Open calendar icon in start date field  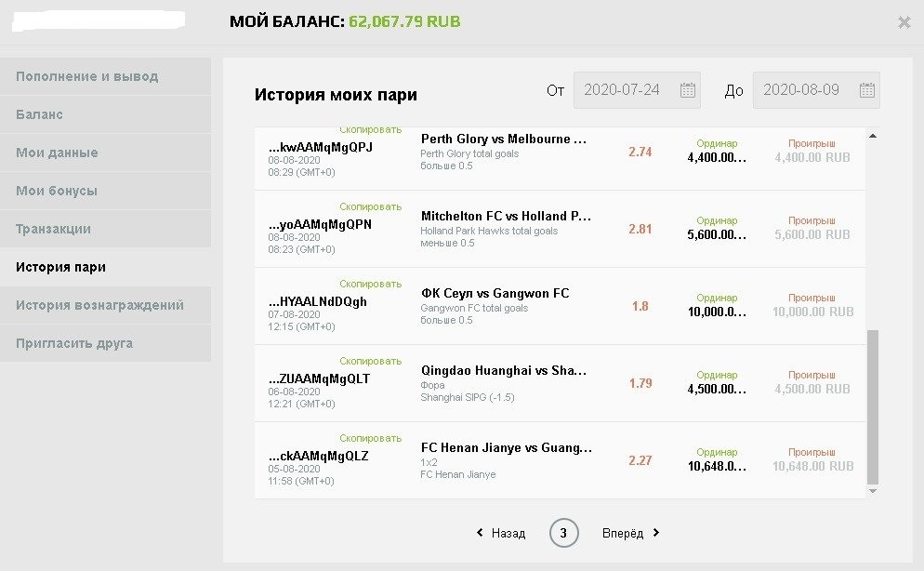tap(688, 90)
